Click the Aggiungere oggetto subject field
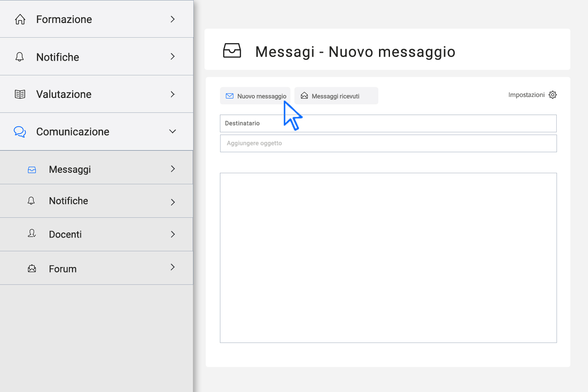Screen dimensions: 588x392 coord(388,143)
